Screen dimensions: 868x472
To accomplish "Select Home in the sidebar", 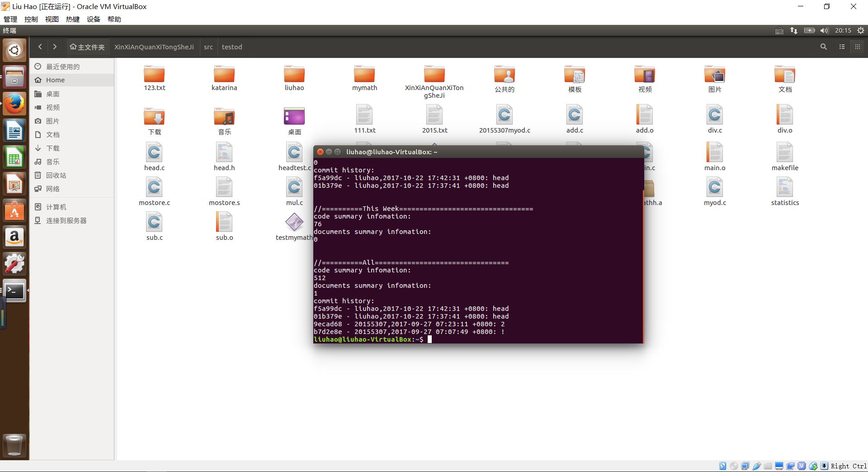I will coord(72,80).
